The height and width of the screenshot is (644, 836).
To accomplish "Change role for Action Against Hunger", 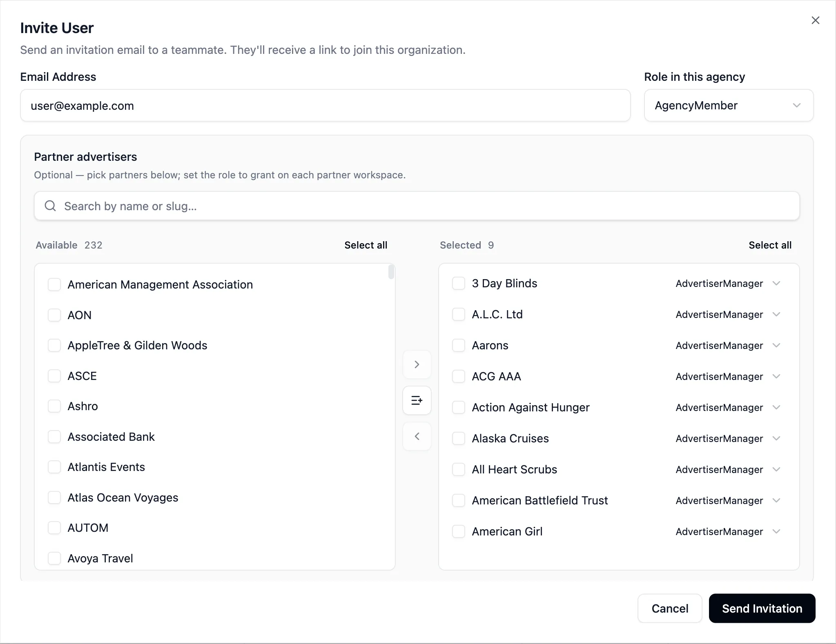I will (728, 407).
